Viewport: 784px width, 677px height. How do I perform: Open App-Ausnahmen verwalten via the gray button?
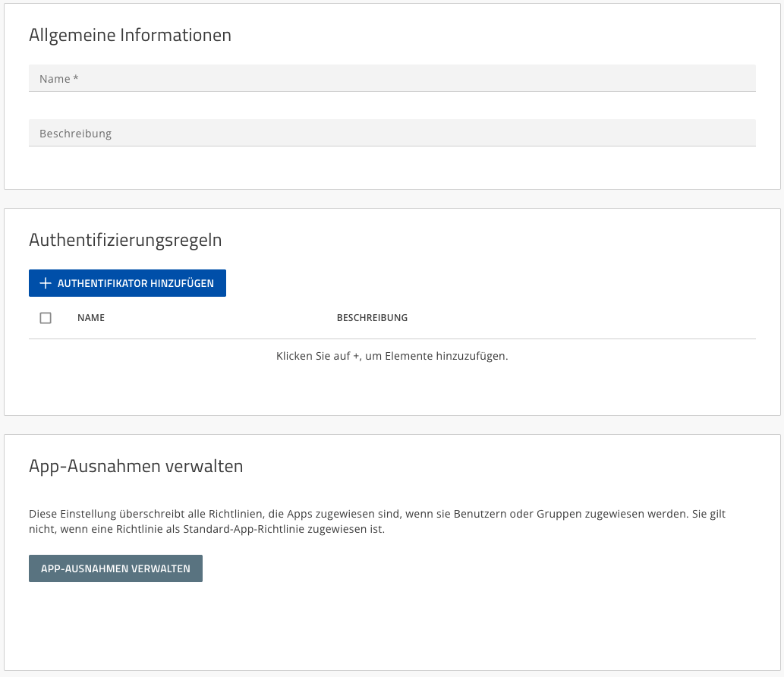point(115,568)
